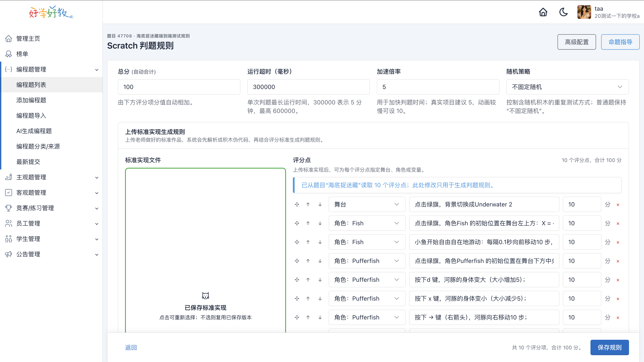Move the 小鱼开始自由自在地游动 row up
This screenshot has width=644, height=362.
pos(308,242)
